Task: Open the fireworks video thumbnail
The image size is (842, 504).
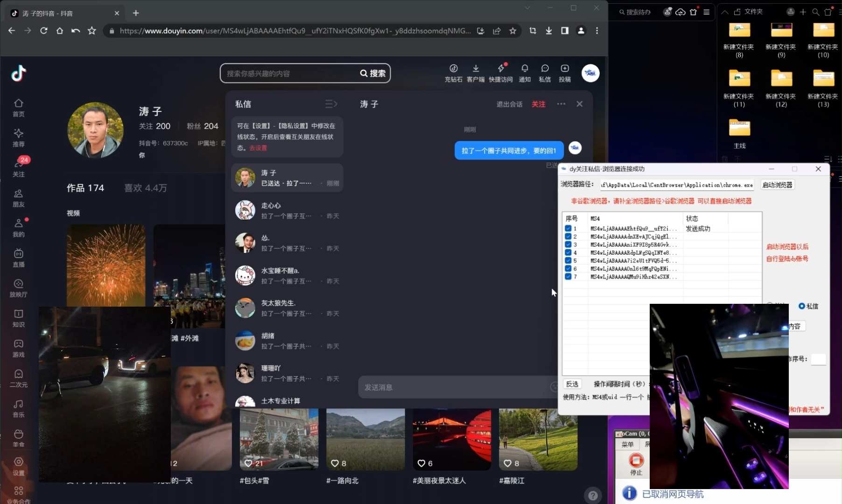Action: point(106,266)
